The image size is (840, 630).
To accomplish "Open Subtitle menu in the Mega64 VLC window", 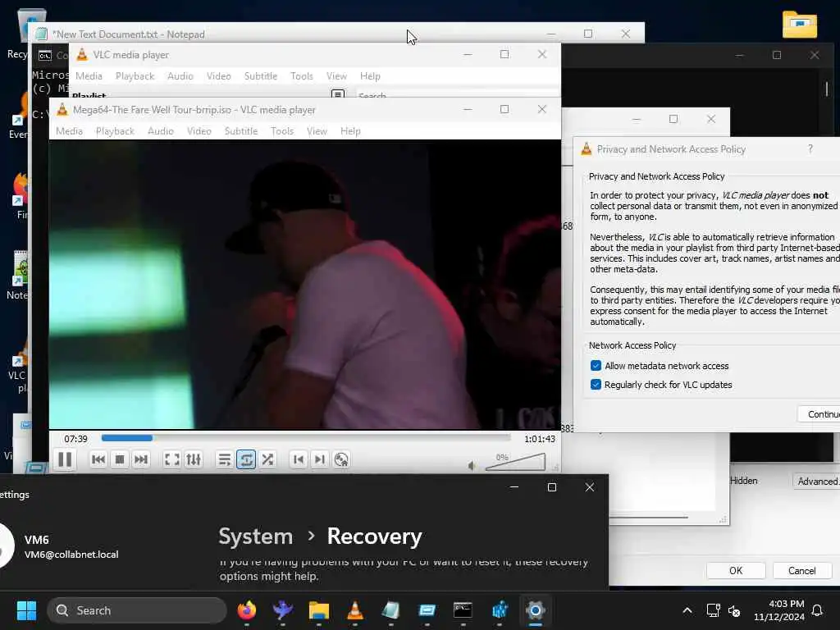I will (241, 131).
